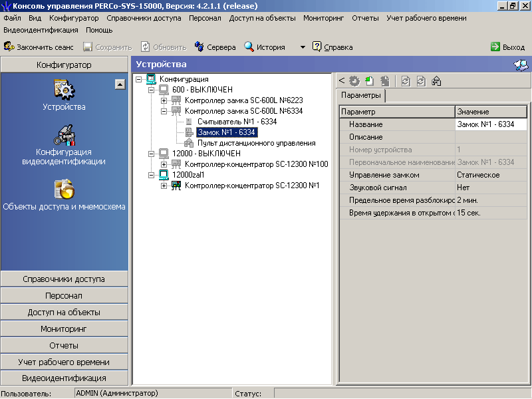Click the Звуковой сигнал value Нет
This screenshot has width=532, height=399.
point(491,188)
